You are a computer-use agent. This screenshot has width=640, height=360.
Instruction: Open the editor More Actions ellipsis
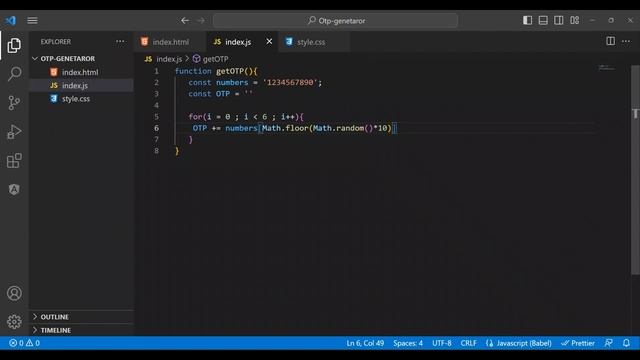click(626, 41)
